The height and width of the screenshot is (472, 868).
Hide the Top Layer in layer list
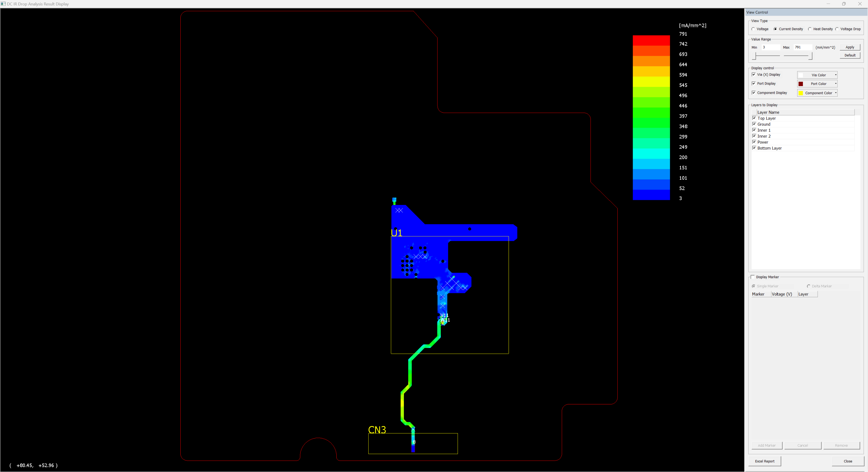(x=754, y=118)
